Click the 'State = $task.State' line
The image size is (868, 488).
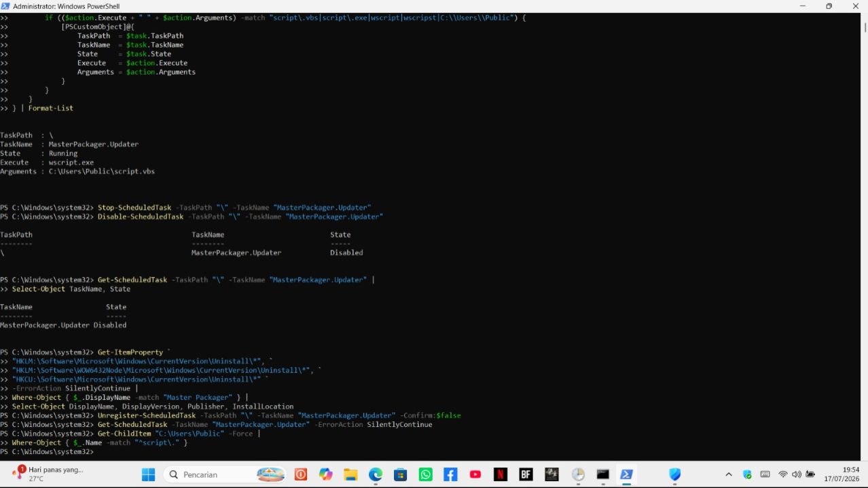(124, 54)
